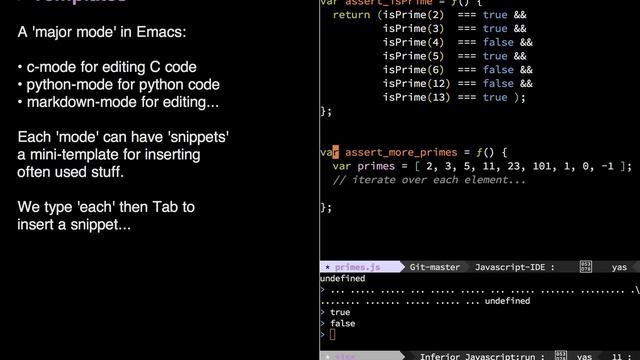Image resolution: width=640 pixels, height=360 pixels.
Task: Click the 'return' keyword
Action: tap(351, 15)
